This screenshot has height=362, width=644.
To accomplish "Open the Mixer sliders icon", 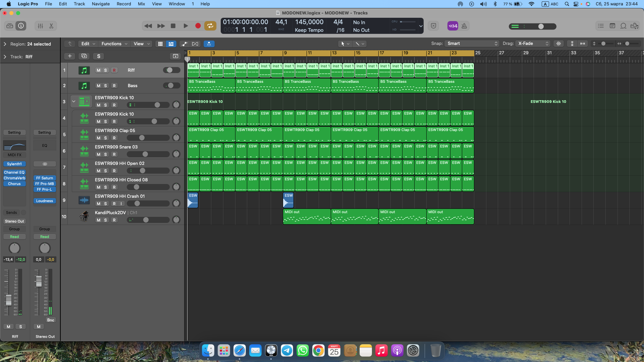I will [x=40, y=26].
